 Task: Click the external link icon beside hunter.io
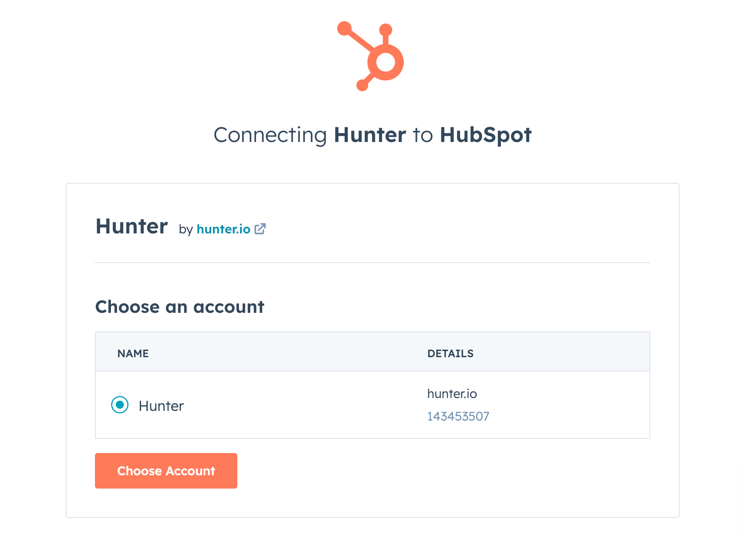(260, 229)
